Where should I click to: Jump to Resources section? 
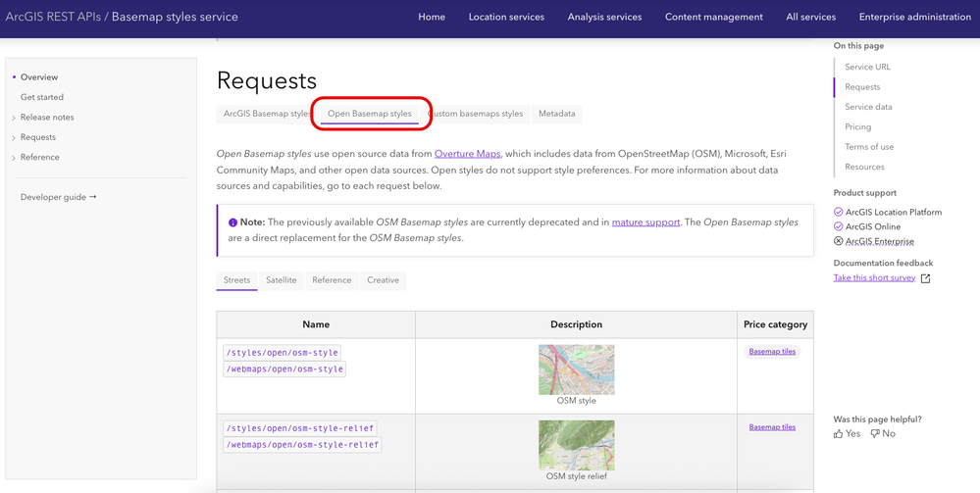(864, 167)
